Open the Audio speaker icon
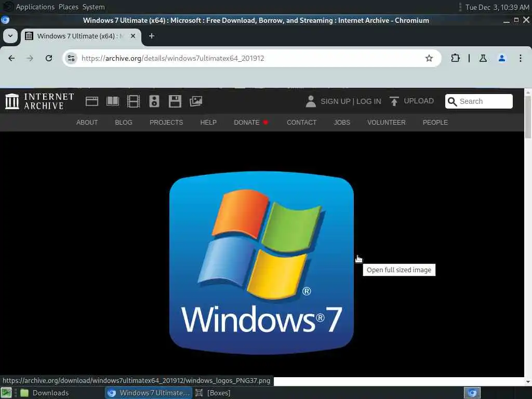 point(154,101)
